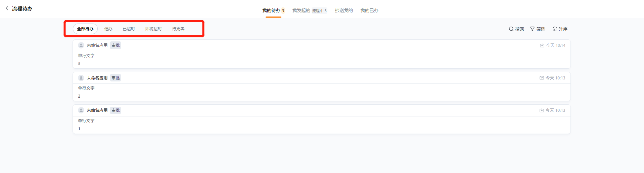Open the 我发起的 tab
This screenshot has height=173, width=644.
pyautogui.click(x=301, y=10)
